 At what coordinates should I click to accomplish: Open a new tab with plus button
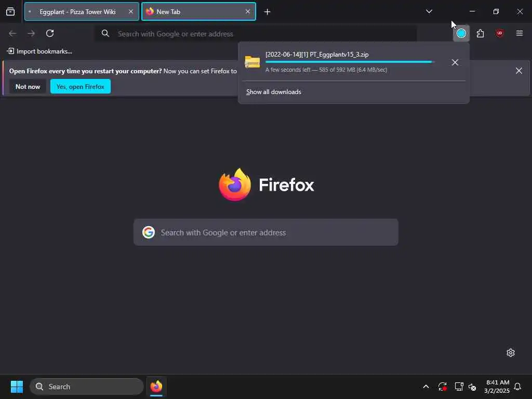[x=268, y=12]
